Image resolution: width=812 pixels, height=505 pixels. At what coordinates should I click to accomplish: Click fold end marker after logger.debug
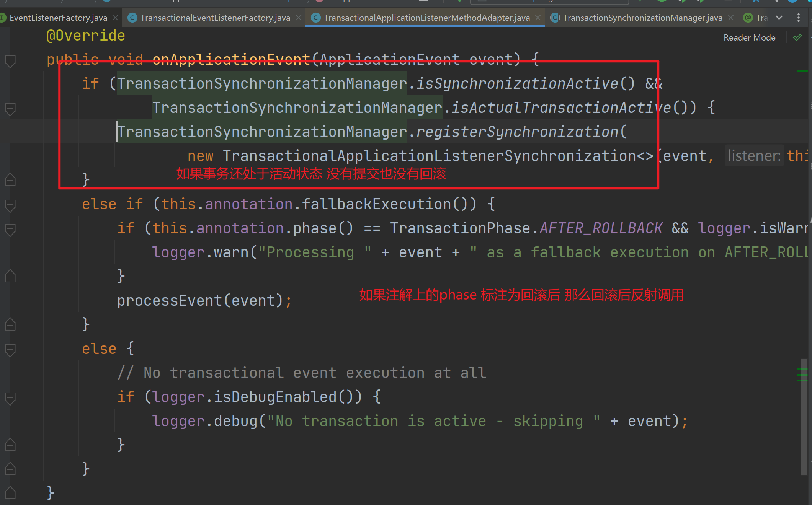(10, 445)
